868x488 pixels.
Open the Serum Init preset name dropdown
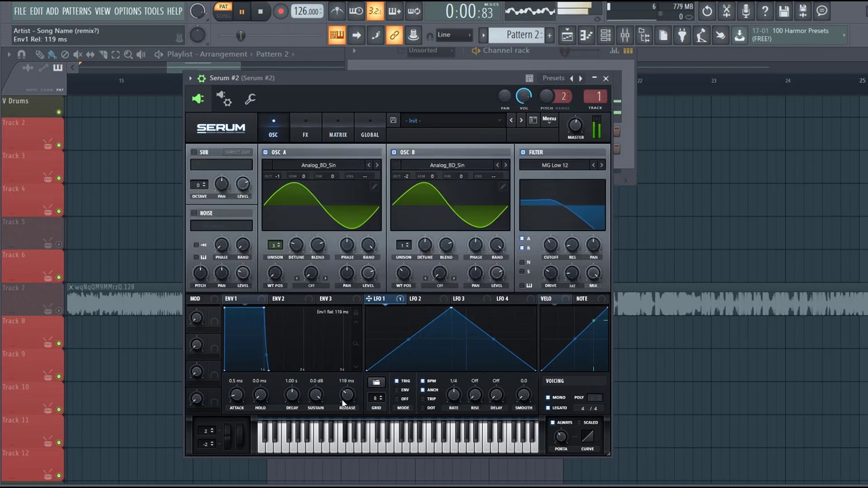[453, 120]
